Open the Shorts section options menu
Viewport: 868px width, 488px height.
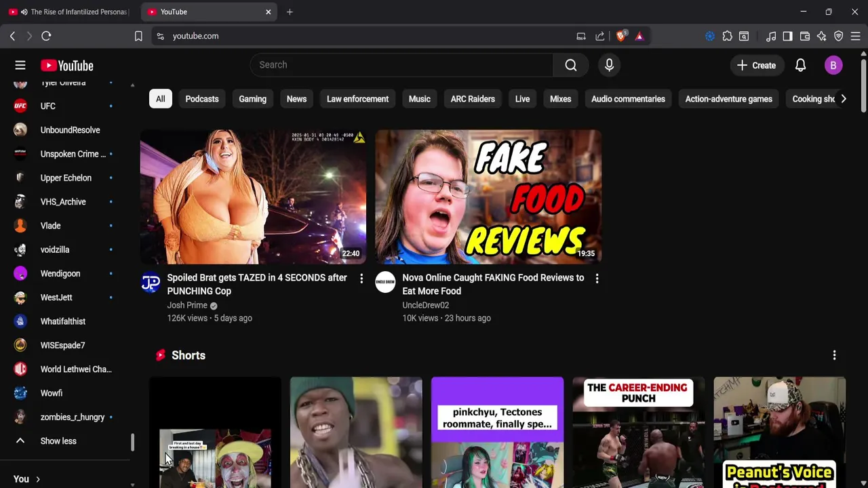pos(834,355)
